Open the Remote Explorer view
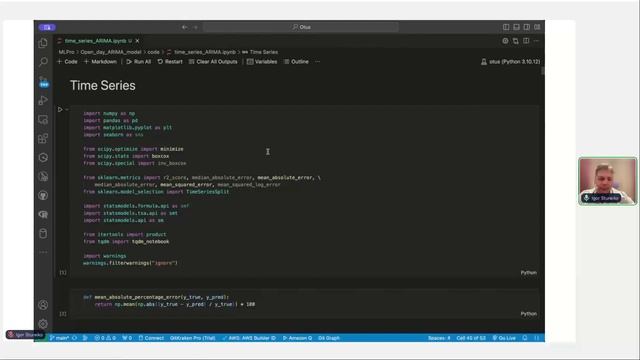The width and height of the screenshot is (640, 360). pyautogui.click(x=43, y=120)
